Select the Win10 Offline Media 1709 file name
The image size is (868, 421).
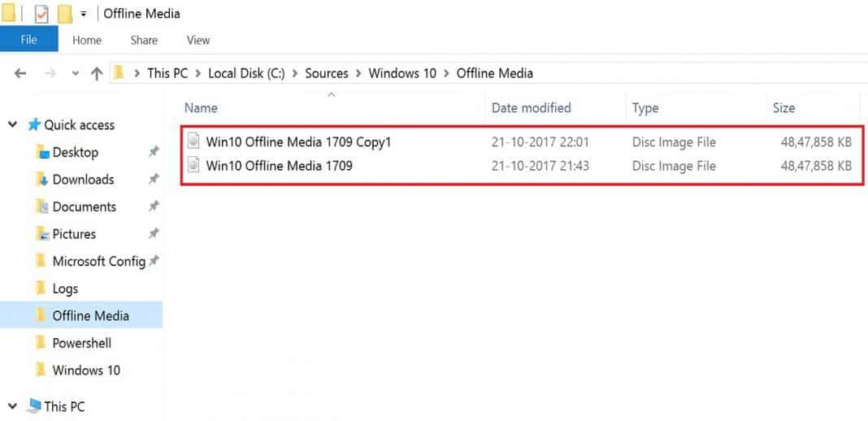point(279,166)
